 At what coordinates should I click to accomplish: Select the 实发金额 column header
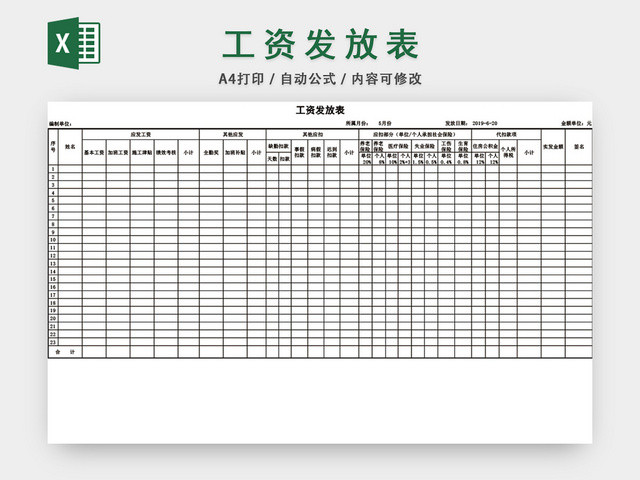(553, 147)
